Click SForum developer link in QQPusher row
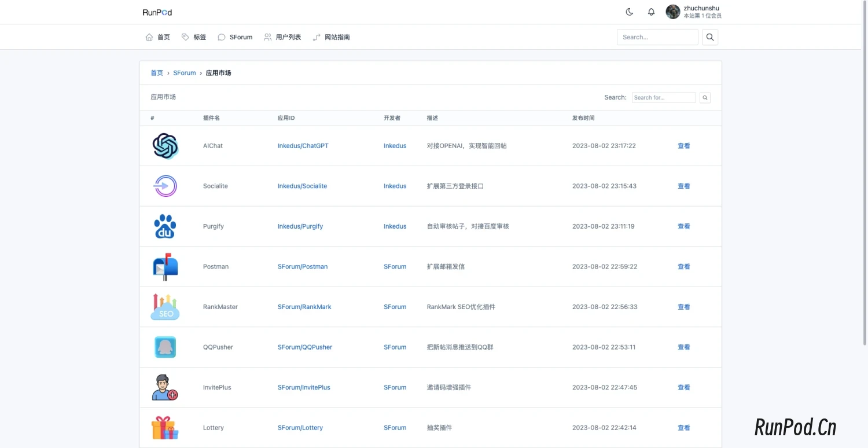The height and width of the screenshot is (448, 868). [x=395, y=347]
